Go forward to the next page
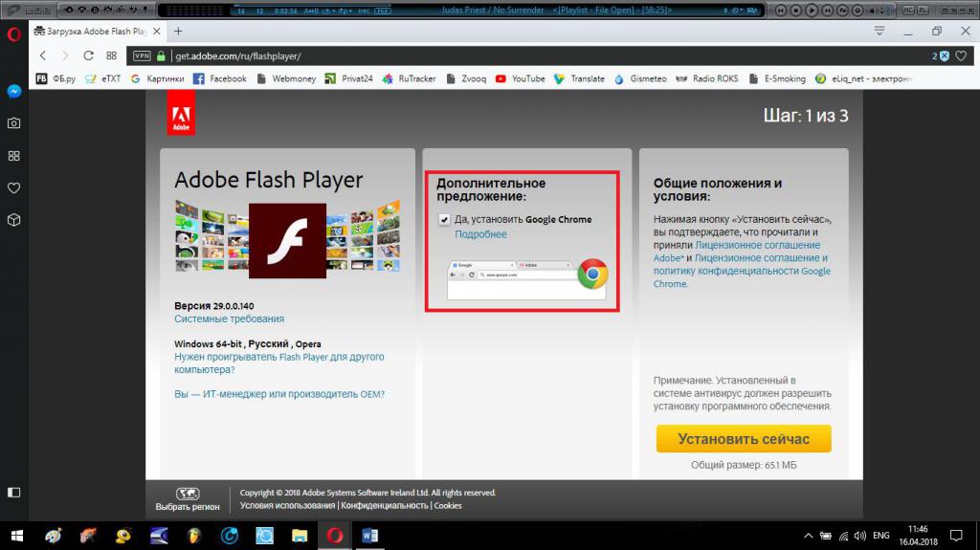980x550 pixels. click(x=65, y=55)
